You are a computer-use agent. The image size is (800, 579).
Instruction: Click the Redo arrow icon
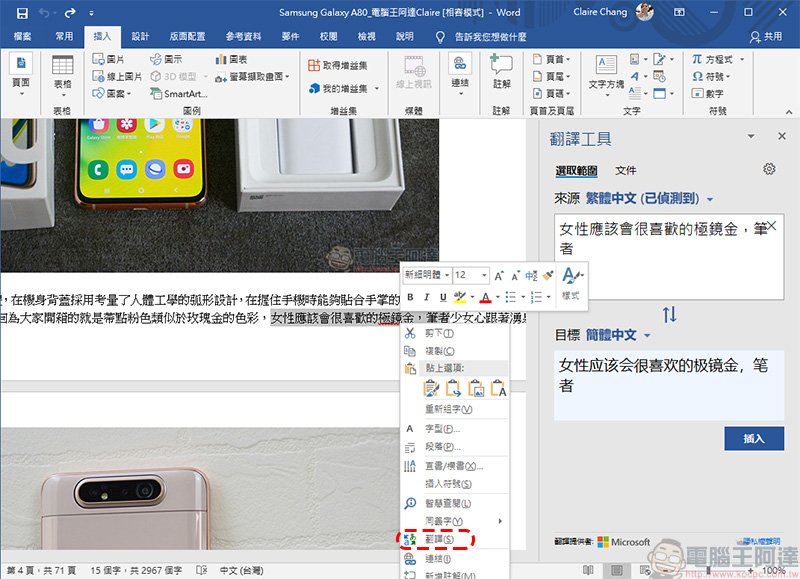point(69,13)
